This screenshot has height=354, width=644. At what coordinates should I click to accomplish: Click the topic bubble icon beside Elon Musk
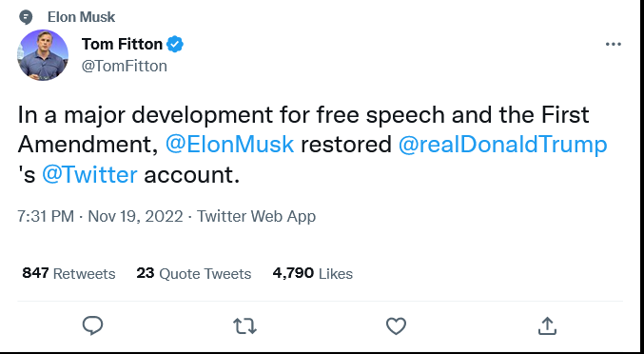point(26,17)
